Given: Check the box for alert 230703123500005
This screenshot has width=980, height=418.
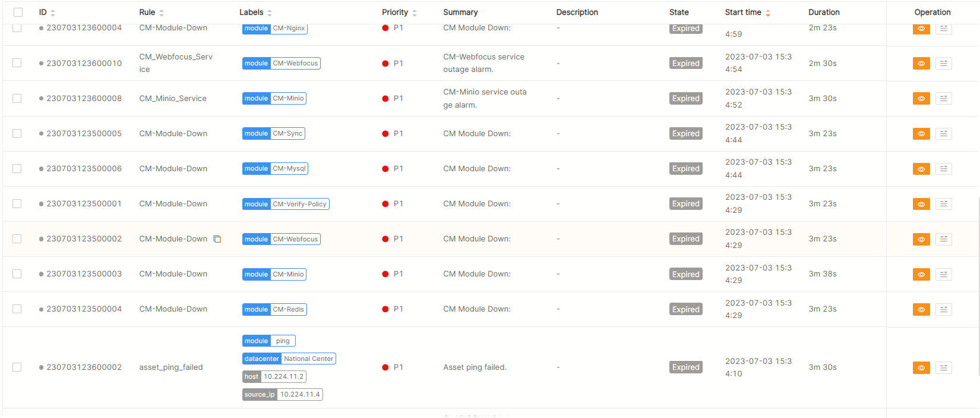Looking at the screenshot, I should tap(17, 134).
